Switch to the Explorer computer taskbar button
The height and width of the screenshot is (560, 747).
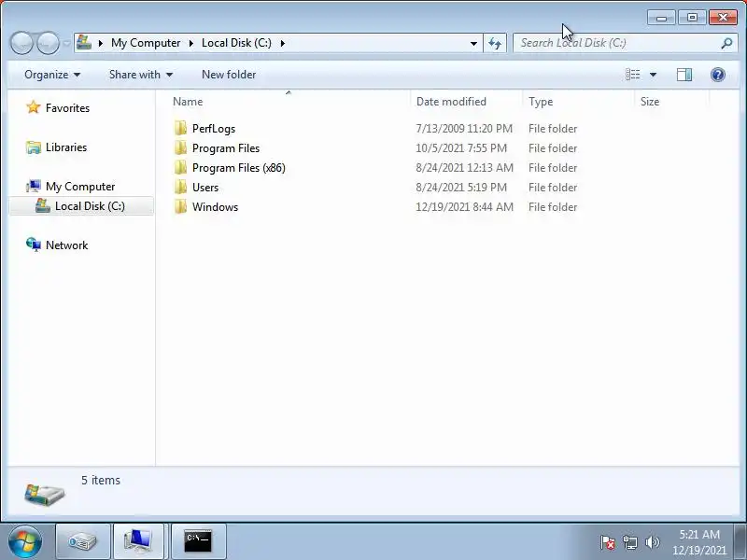click(x=138, y=541)
